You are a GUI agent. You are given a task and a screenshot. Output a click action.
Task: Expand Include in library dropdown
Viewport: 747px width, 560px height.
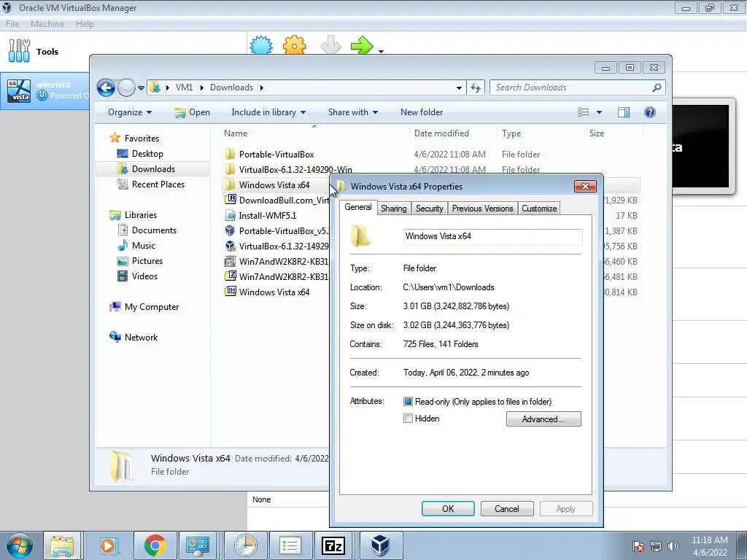click(268, 112)
